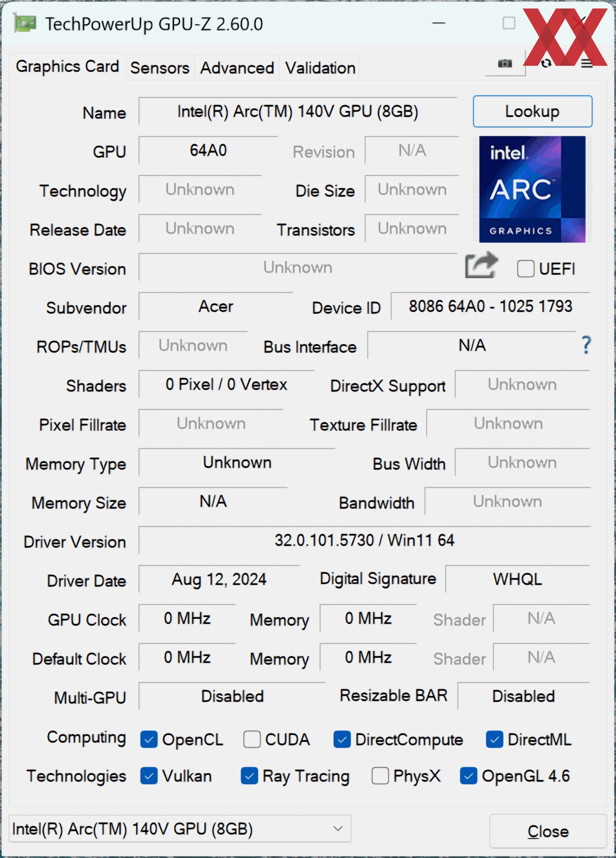Toggle the UEFI checkbox
This screenshot has width=616, height=858.
[x=525, y=269]
